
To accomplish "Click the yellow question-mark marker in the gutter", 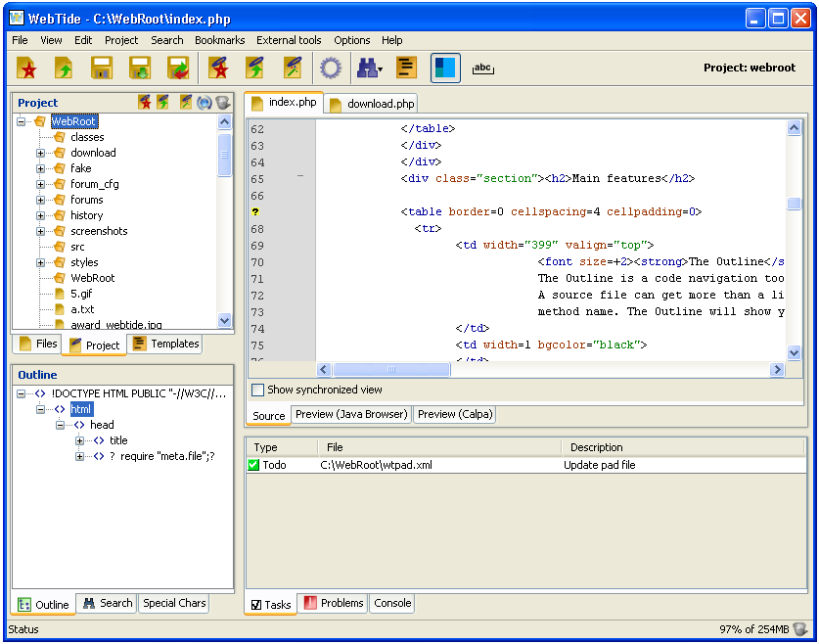I will pos(254,211).
